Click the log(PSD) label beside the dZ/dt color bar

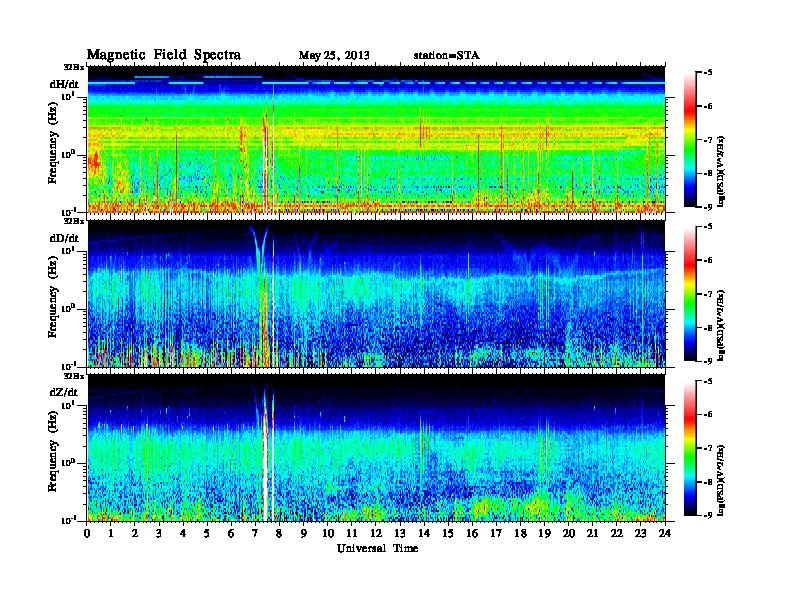pyautogui.click(x=721, y=480)
